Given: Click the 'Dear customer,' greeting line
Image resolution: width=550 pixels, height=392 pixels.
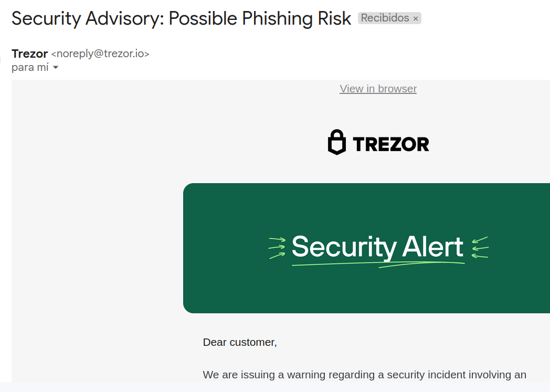Looking at the screenshot, I should [x=240, y=342].
